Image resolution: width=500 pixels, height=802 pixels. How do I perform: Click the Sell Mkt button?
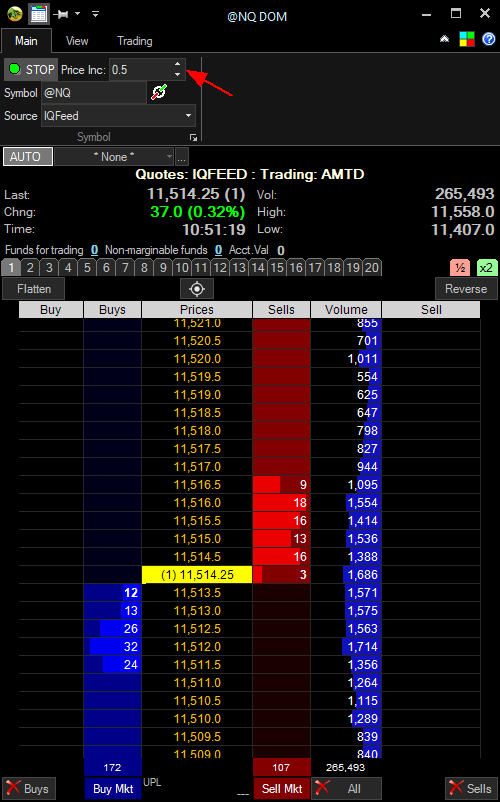282,789
